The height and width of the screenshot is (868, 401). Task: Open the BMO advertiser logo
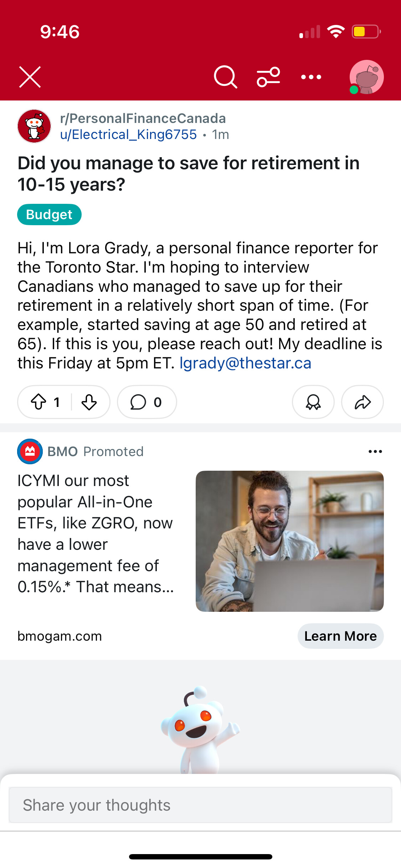tap(30, 451)
